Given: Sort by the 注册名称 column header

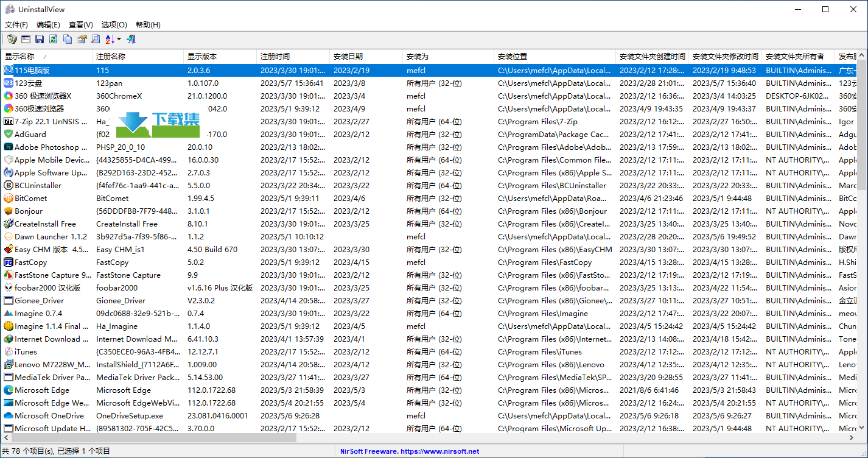Looking at the screenshot, I should pyautogui.click(x=138, y=56).
